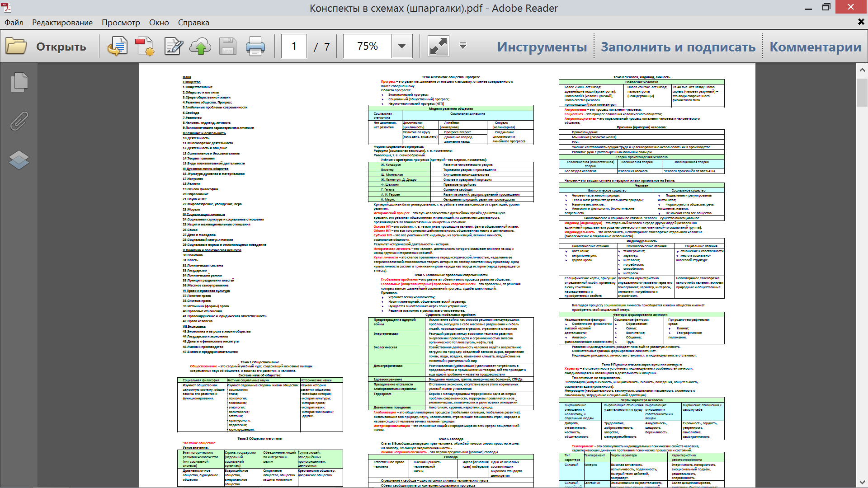Click the 'Тема 4 Развитие общества. Прогресс' heading
868x488 pixels.
click(451, 77)
